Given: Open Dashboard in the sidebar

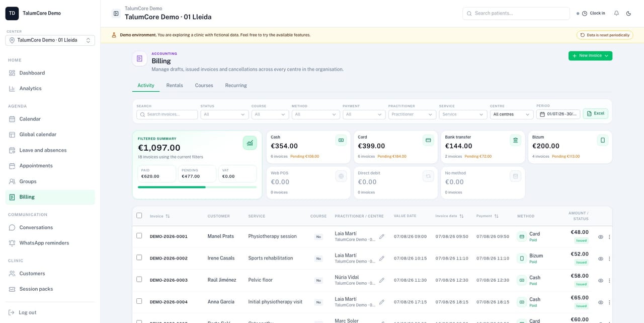Looking at the screenshot, I should [x=50, y=73].
